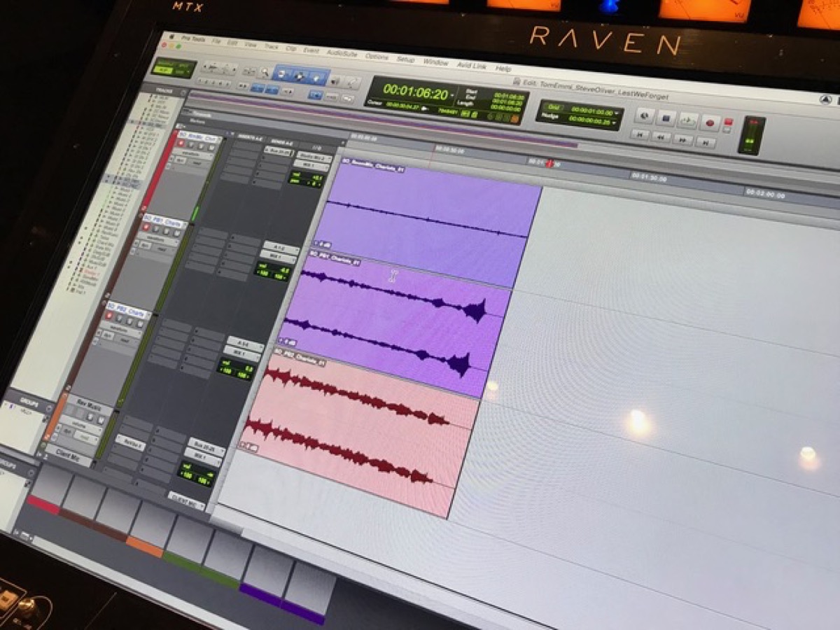Open the Track menu

(x=272, y=45)
